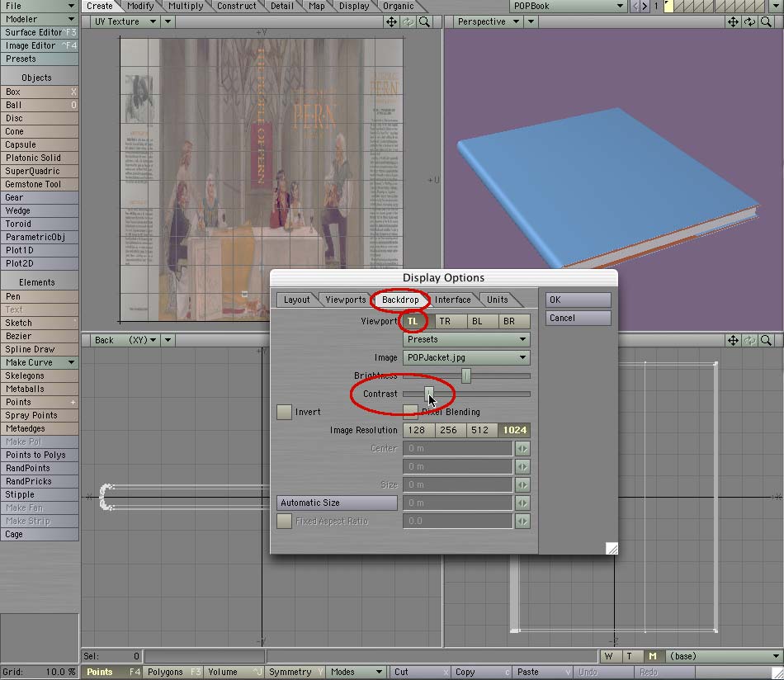Toggle the M morph map mode button
Image resolution: width=784 pixels, height=680 pixels.
653,656
